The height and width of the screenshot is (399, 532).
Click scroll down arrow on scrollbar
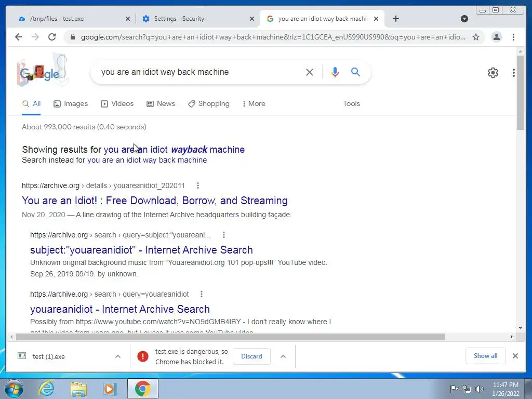(x=520, y=328)
